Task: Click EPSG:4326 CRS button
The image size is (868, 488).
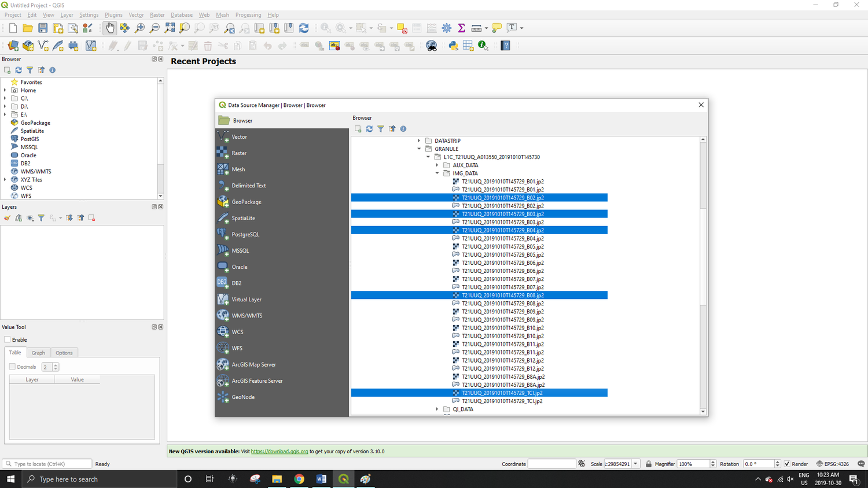Action: (832, 464)
